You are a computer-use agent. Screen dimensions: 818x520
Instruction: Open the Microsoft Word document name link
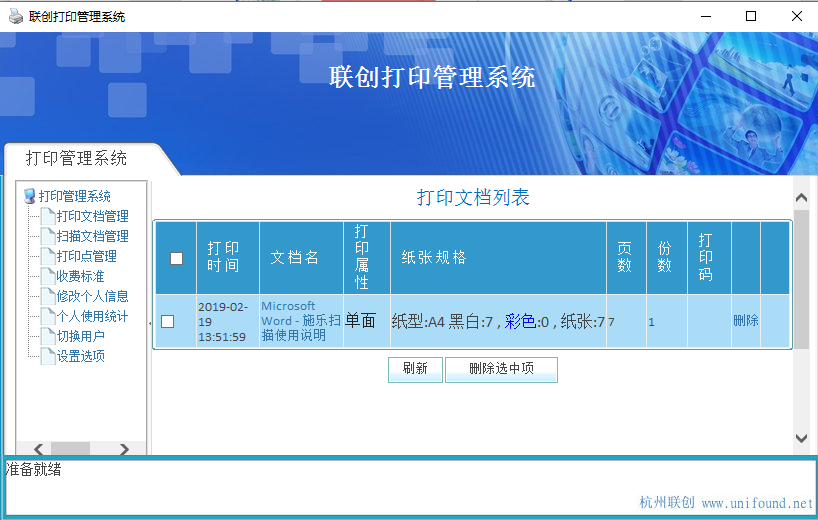click(x=300, y=321)
